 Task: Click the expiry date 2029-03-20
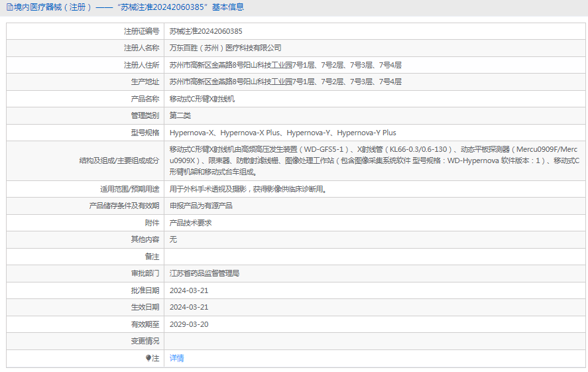(189, 324)
